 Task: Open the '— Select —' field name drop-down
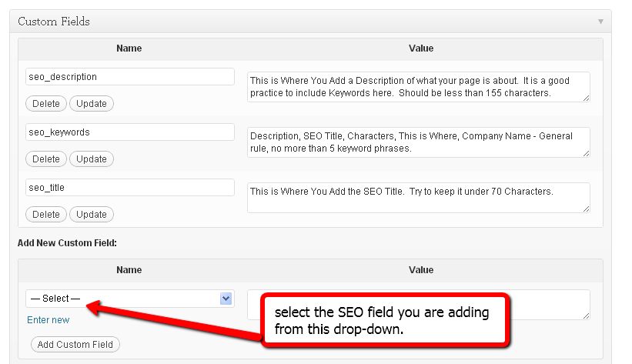tap(129, 299)
